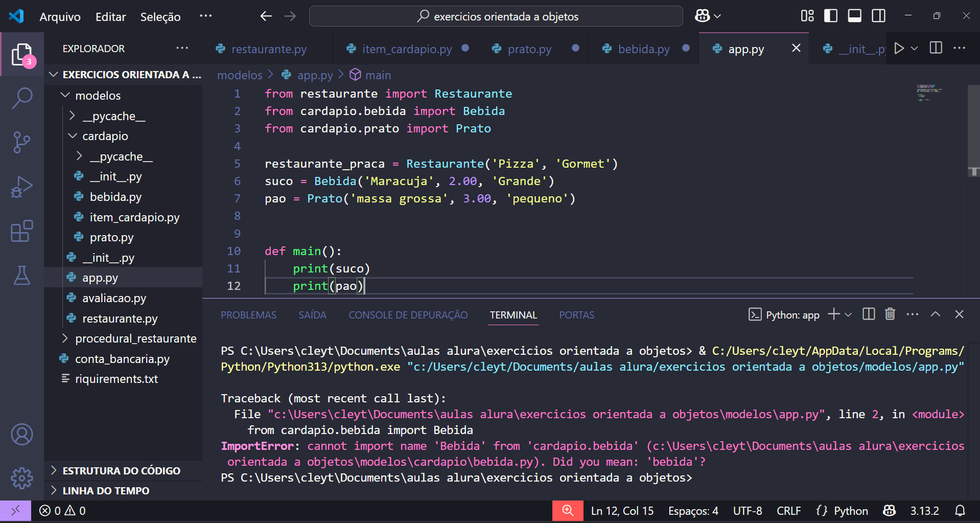Collapse the modelos folder
Screen dimensions: 980x523
[65, 95]
